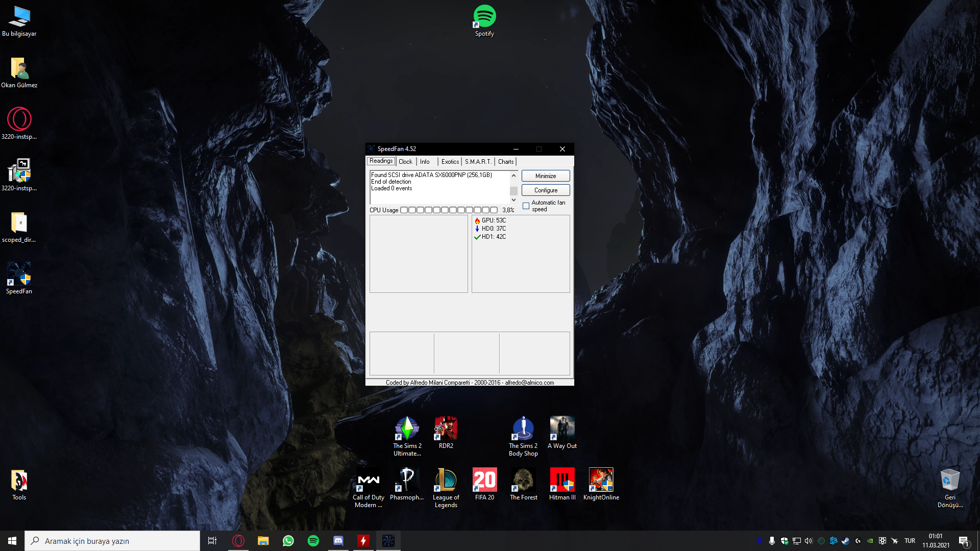980x551 pixels.
Task: Click the SpeedFan log text box
Action: click(x=440, y=187)
